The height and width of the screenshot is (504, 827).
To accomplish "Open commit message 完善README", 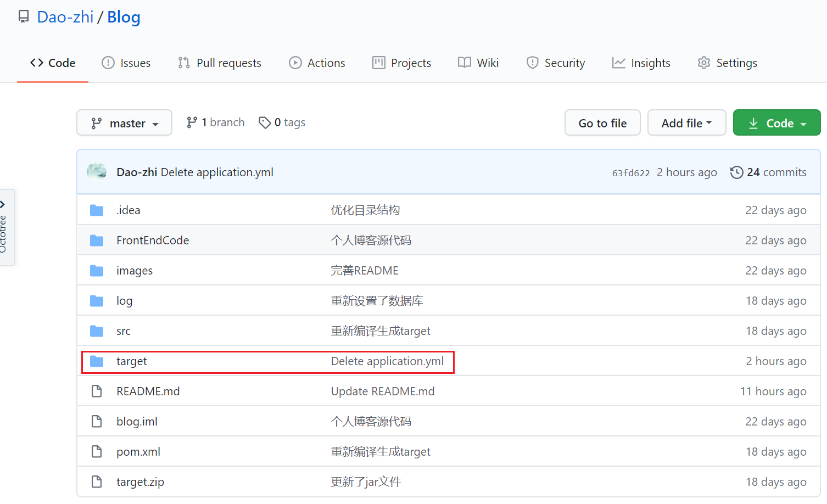I will coord(365,271).
